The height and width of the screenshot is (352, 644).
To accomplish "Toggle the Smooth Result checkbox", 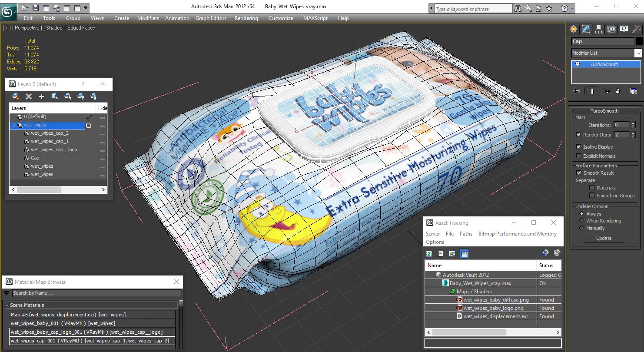I will point(578,173).
